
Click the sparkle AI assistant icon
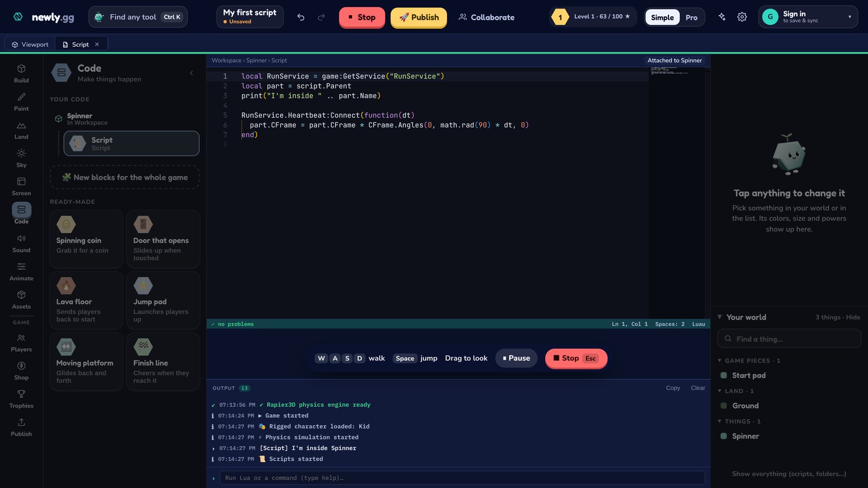[722, 17]
